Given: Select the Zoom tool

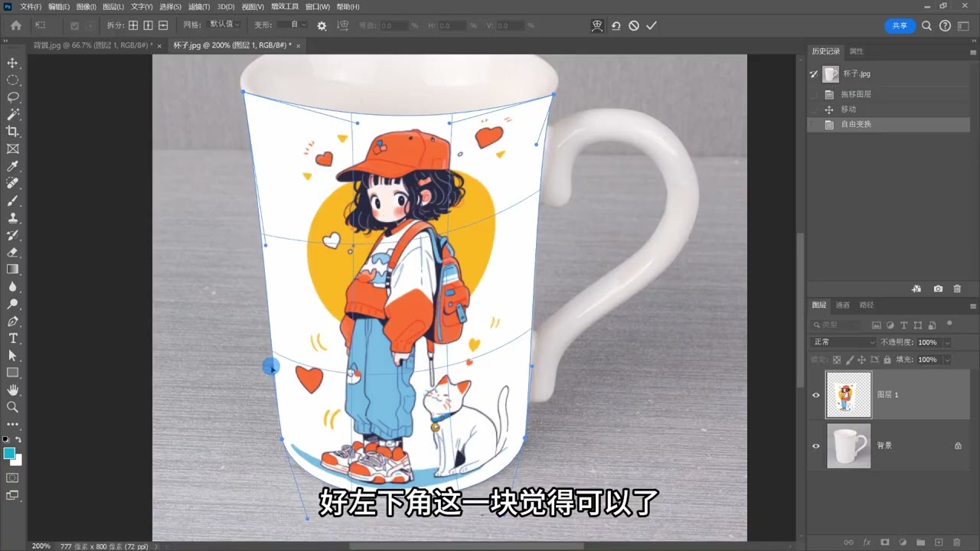Looking at the screenshot, I should [x=12, y=407].
